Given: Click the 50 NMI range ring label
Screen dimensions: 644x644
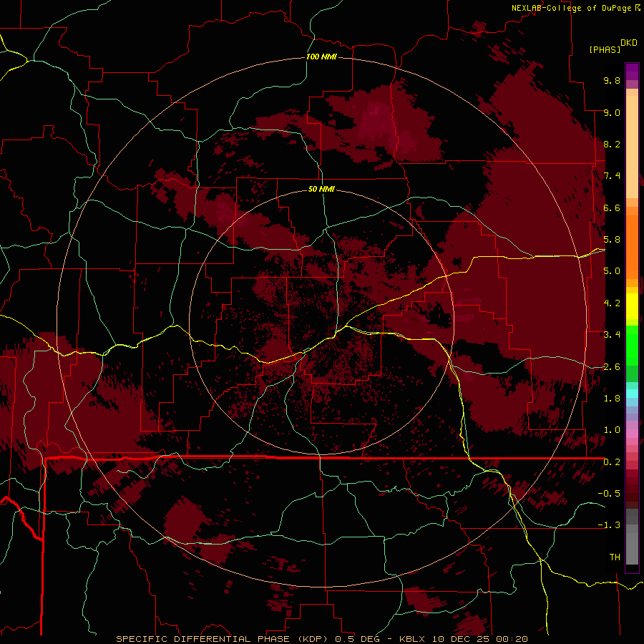Looking at the screenshot, I should 321,189.
